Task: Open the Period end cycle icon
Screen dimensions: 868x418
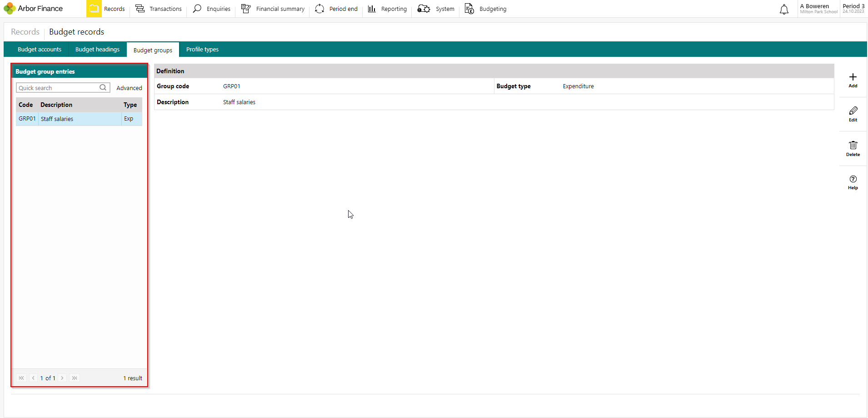Action: coord(319,9)
